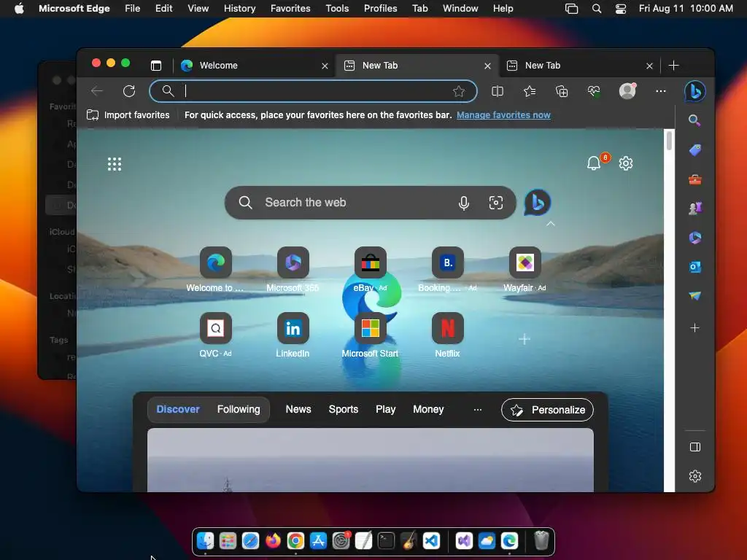This screenshot has height=560, width=747.
Task: Open the News feed category
Action: tap(298, 410)
